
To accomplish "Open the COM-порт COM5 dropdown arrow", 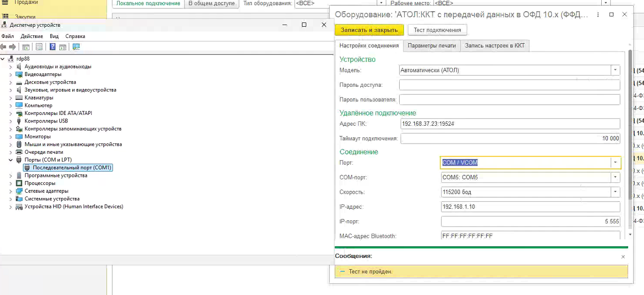I will pyautogui.click(x=615, y=177).
